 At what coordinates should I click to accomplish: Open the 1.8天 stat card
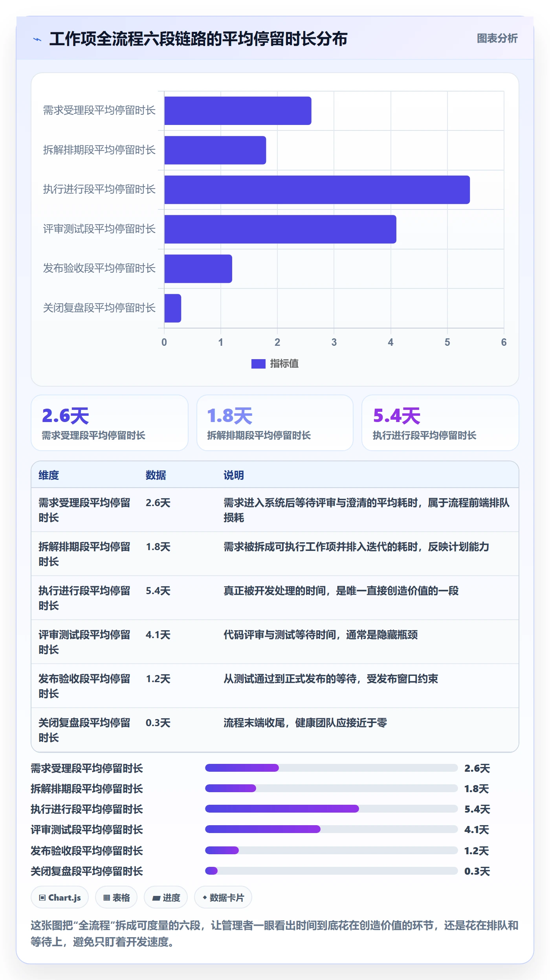pos(275,423)
